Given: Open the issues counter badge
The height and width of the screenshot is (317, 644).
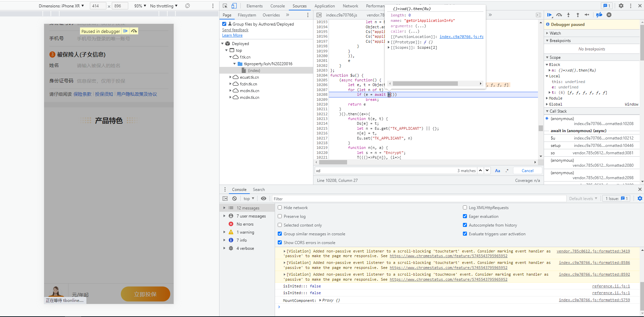Looking at the screenshot, I should click(x=607, y=6).
